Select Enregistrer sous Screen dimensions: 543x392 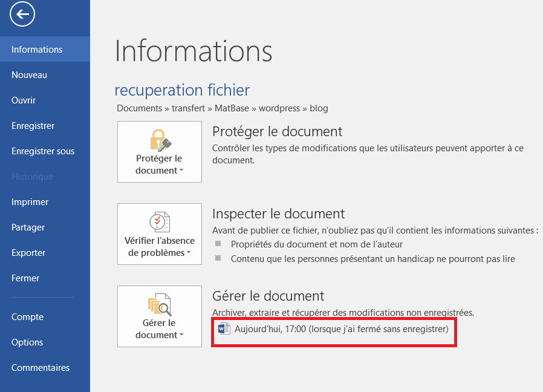tap(45, 151)
